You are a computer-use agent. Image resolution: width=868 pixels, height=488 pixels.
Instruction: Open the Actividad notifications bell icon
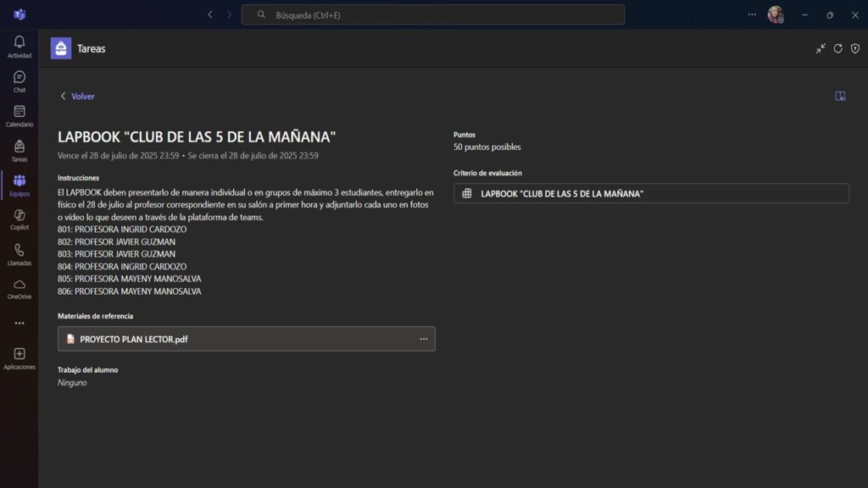(x=19, y=42)
